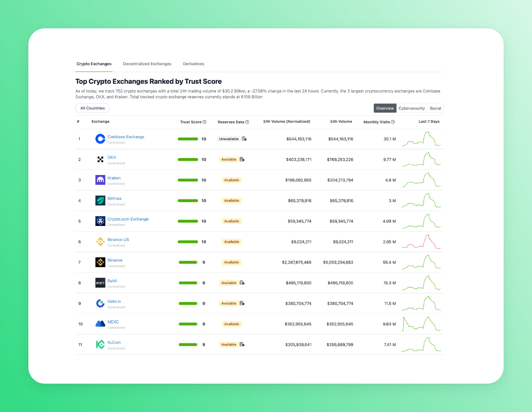Open the Decentralized Exchanges tab
The width and height of the screenshot is (532, 412).
pyautogui.click(x=147, y=64)
